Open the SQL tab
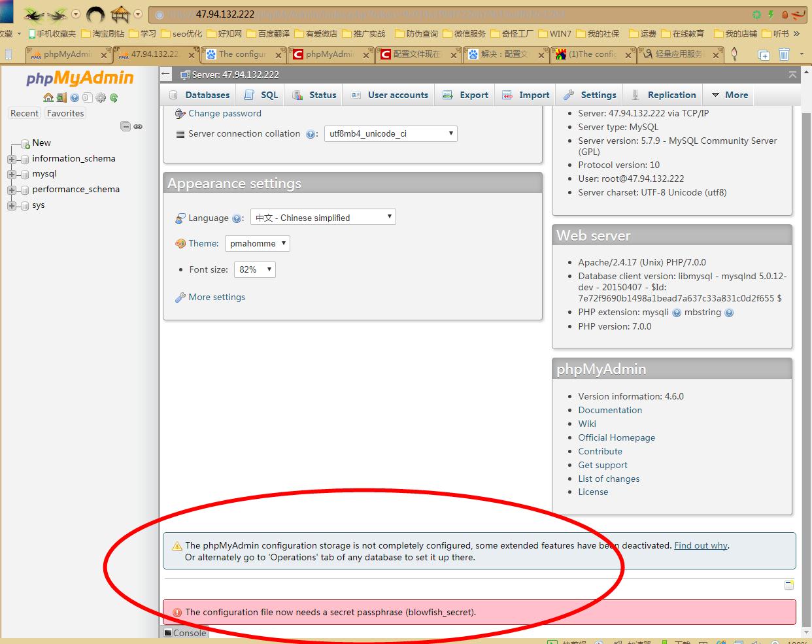 (261, 95)
